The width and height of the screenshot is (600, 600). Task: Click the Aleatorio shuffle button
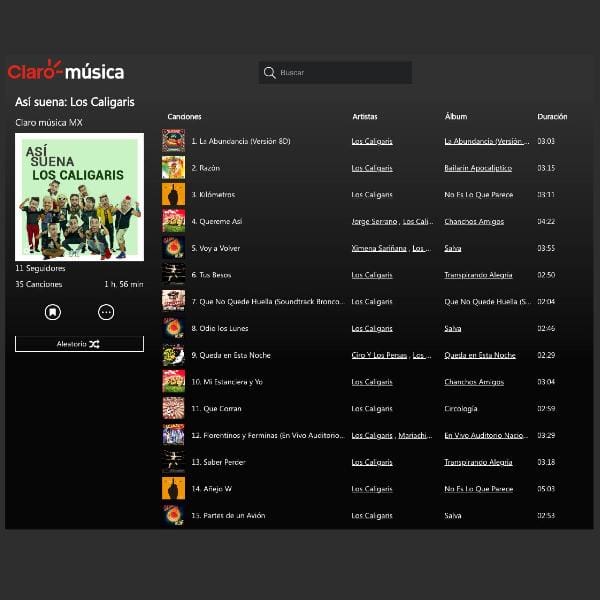click(x=79, y=343)
